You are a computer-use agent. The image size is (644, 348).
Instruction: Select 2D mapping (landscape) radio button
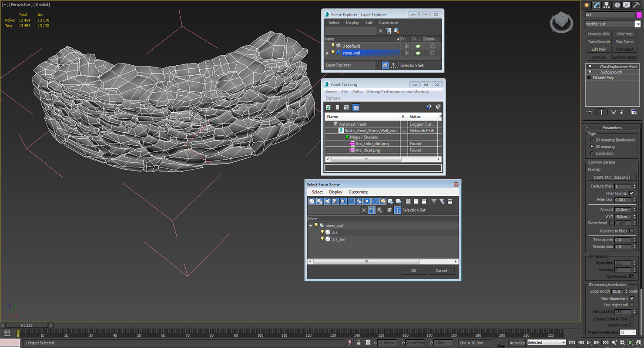tap(591, 140)
